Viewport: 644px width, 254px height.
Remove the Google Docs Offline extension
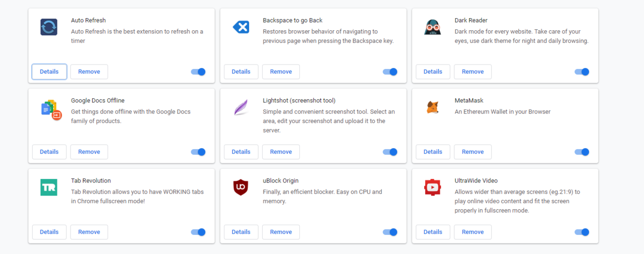tap(89, 152)
